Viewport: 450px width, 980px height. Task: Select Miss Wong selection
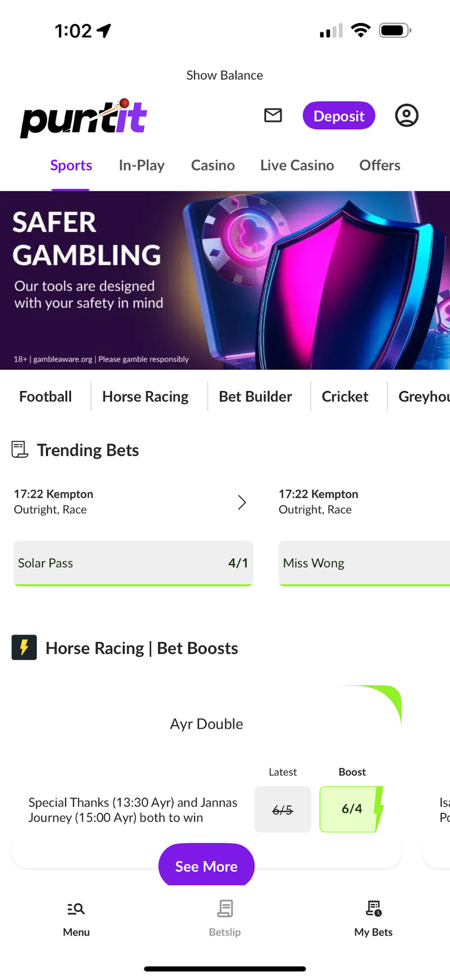tap(363, 563)
